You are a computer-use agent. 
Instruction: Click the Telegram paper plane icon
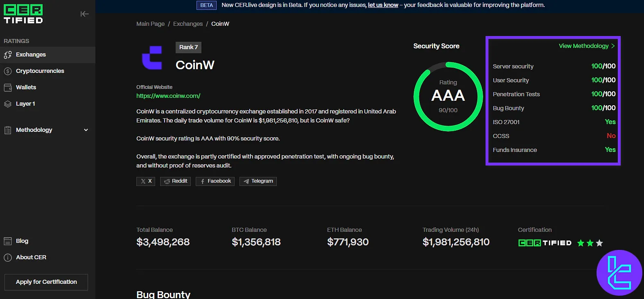(246, 181)
